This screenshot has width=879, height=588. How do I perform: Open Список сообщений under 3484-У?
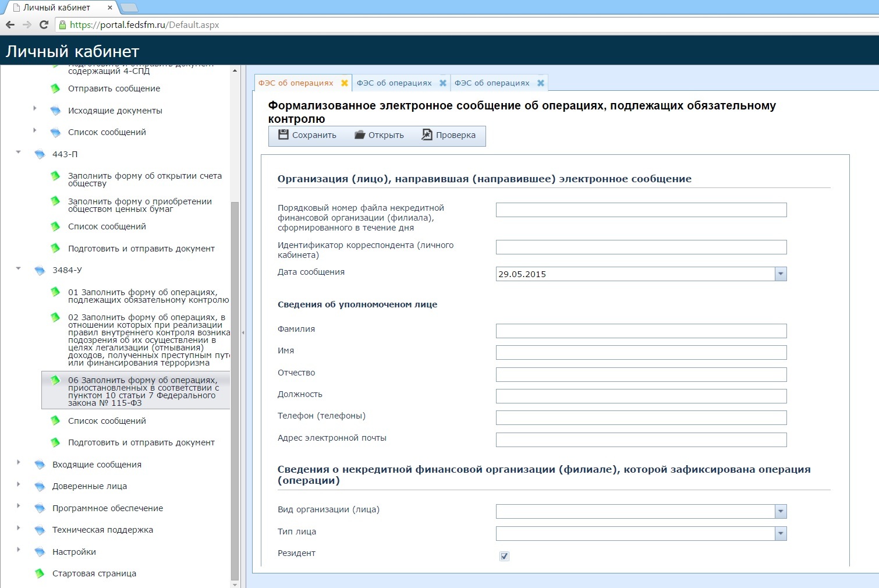coord(107,421)
